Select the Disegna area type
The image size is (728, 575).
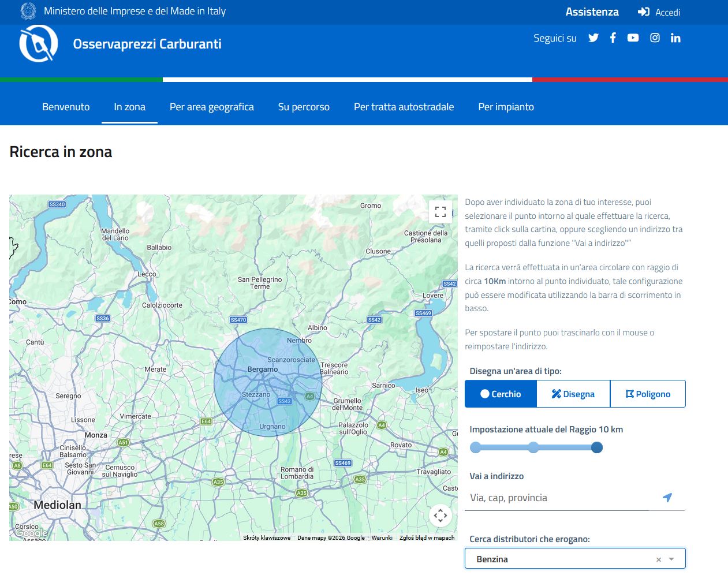(573, 394)
